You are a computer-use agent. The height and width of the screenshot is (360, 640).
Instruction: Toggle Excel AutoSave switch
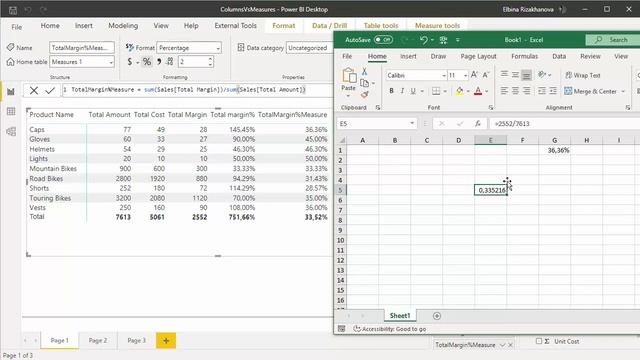click(383, 40)
